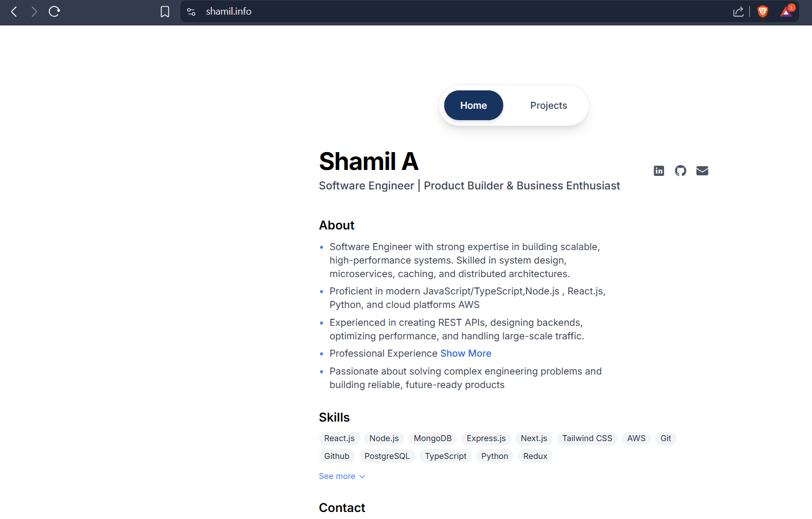Click the PostgreSQL skill tag
Image resolution: width=812 pixels, height=519 pixels.
click(387, 456)
